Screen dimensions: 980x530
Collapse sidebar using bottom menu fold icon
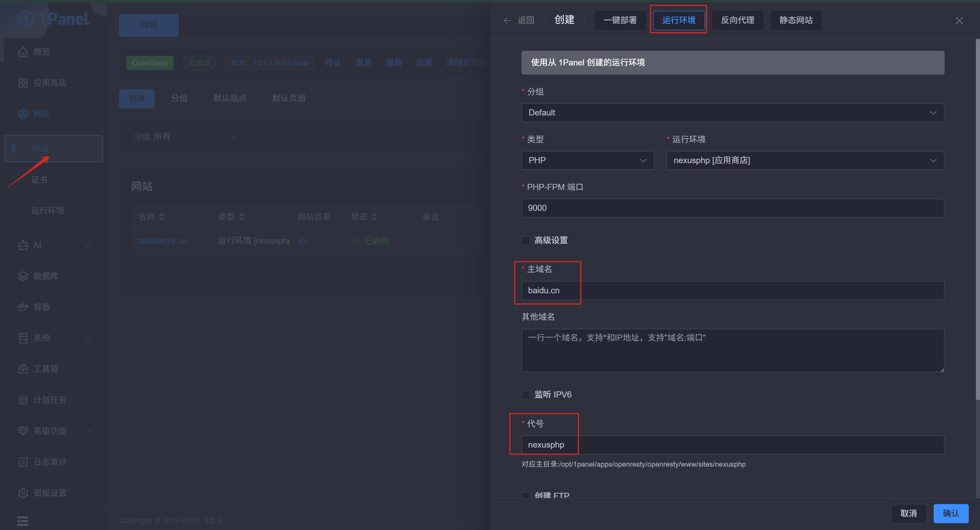tap(22, 520)
